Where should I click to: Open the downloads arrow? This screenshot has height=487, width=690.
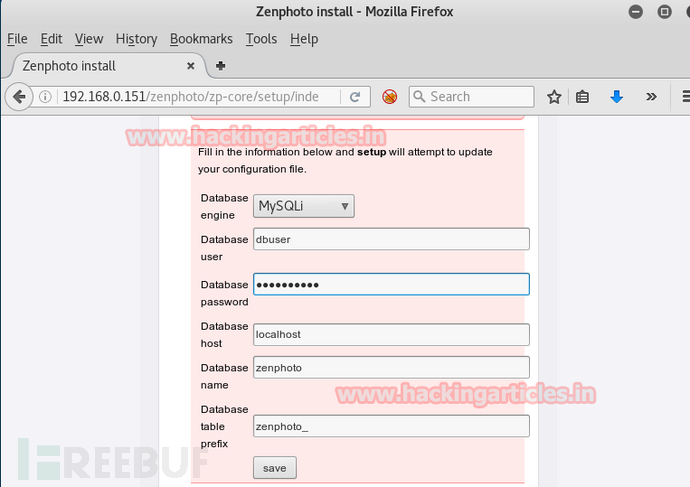(617, 96)
